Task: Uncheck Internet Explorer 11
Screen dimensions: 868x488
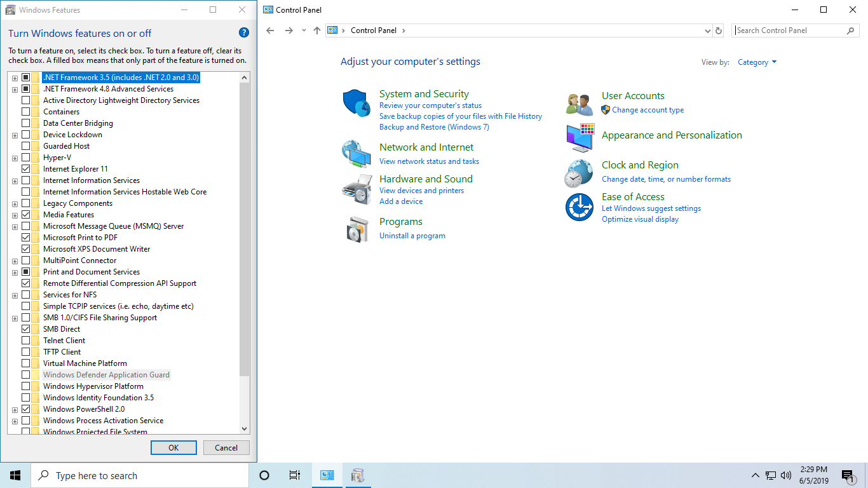Action: (x=26, y=169)
